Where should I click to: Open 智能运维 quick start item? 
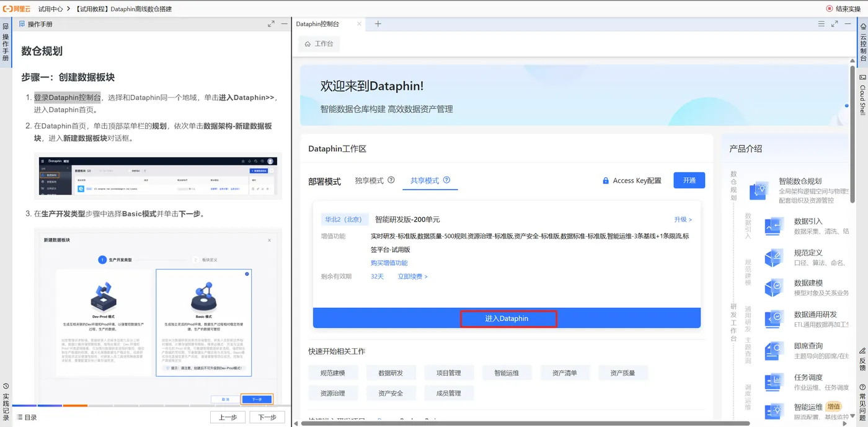(x=507, y=373)
